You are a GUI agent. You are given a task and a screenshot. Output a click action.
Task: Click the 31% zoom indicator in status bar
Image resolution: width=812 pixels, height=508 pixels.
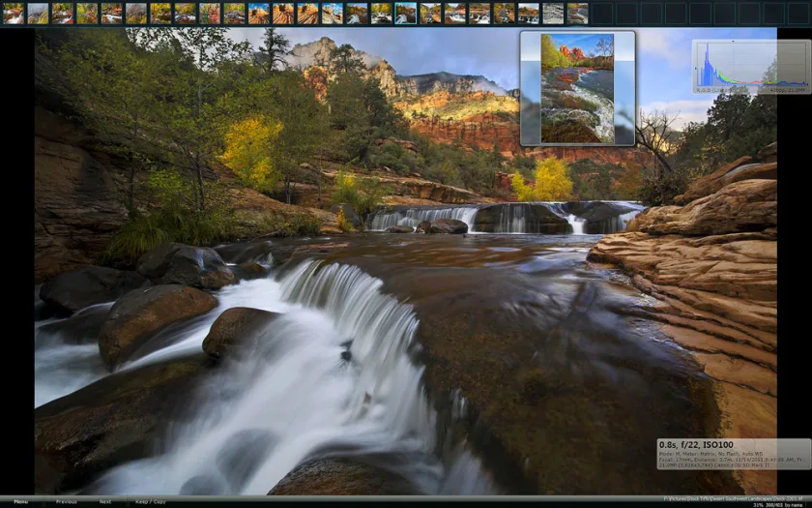coord(759,504)
